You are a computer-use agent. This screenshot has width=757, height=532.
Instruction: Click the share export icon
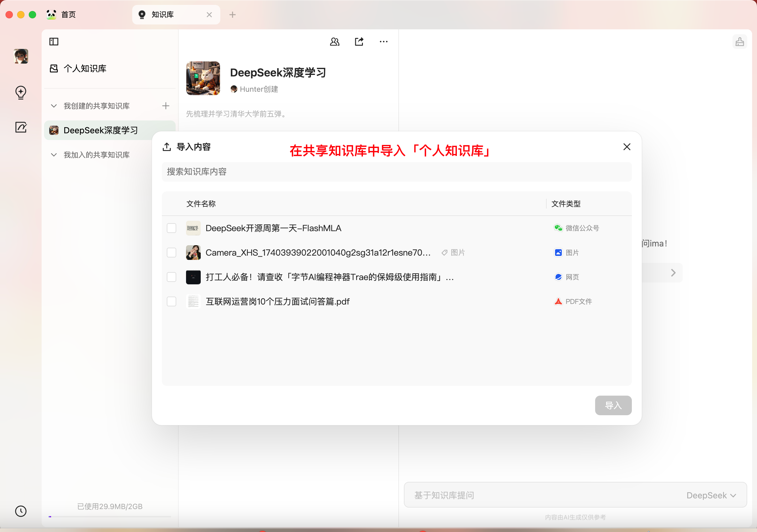[x=359, y=42]
